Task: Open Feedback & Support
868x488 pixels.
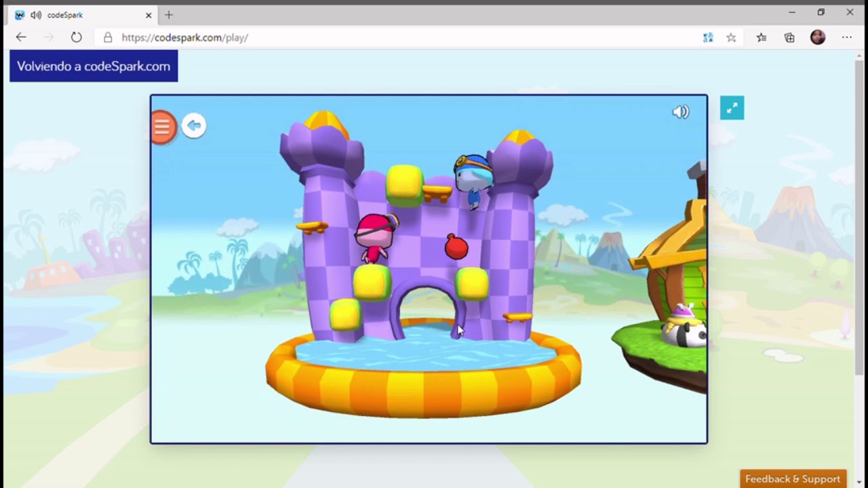Action: [x=793, y=479]
